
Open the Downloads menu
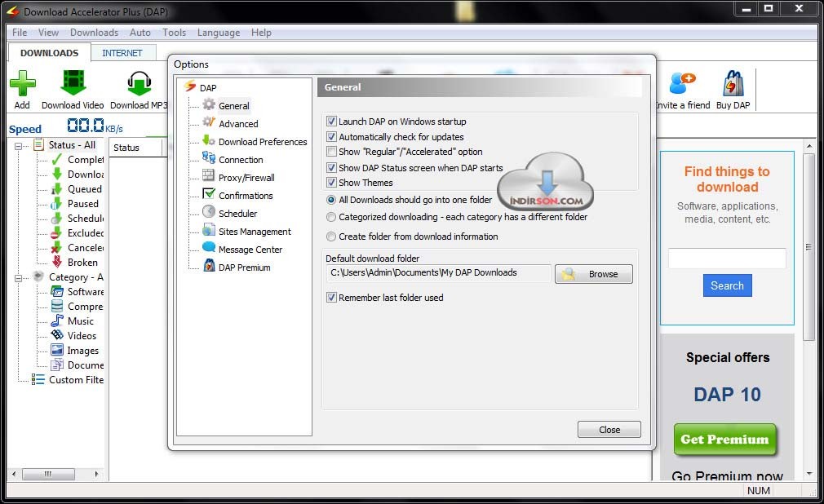click(x=94, y=33)
